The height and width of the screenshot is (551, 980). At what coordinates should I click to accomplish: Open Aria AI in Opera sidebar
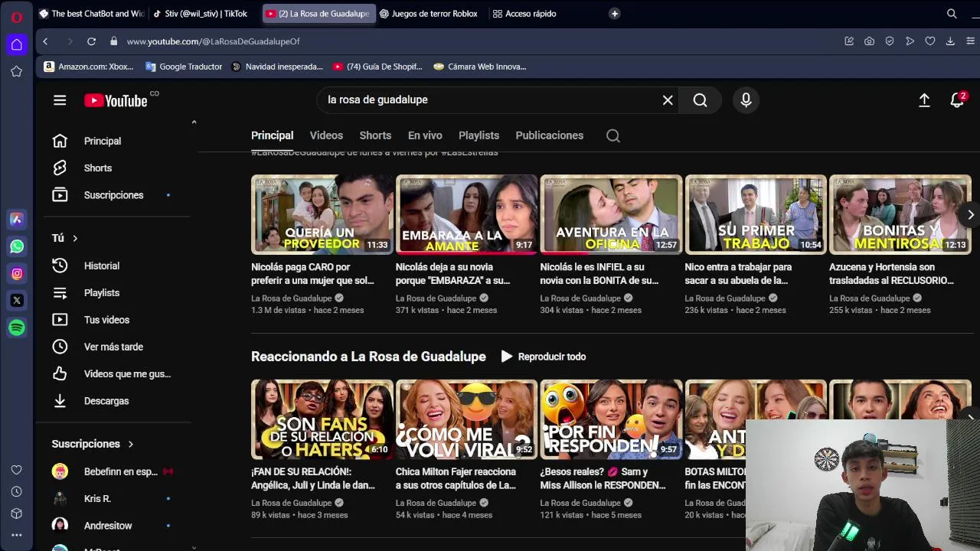click(x=17, y=220)
